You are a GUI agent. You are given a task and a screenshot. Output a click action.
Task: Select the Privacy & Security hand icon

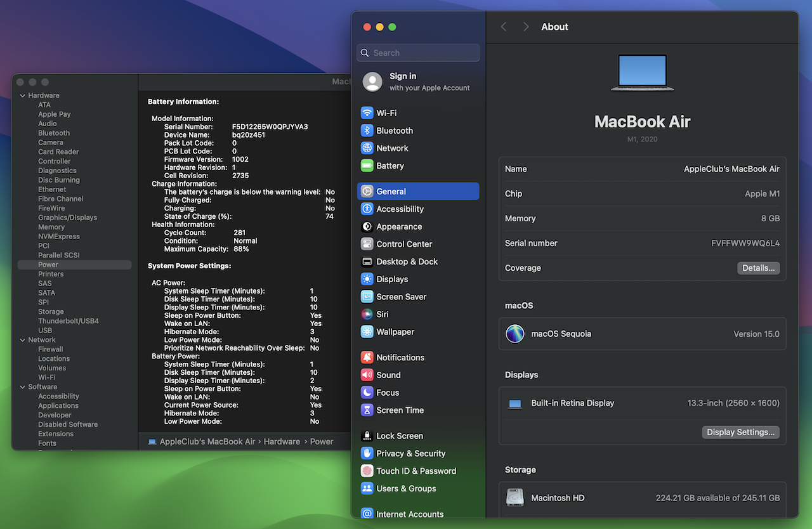[x=367, y=454]
